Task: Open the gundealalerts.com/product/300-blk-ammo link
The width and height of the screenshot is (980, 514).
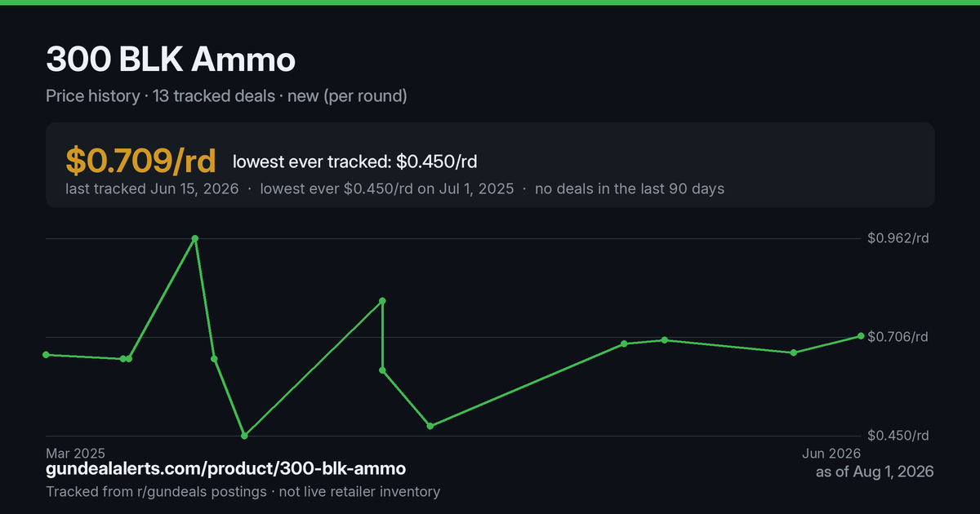Action: pos(226,469)
